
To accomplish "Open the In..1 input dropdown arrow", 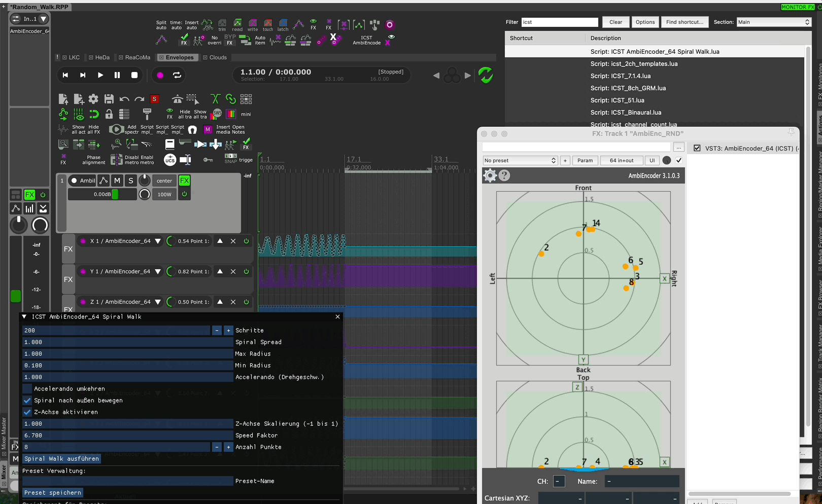I will point(44,19).
